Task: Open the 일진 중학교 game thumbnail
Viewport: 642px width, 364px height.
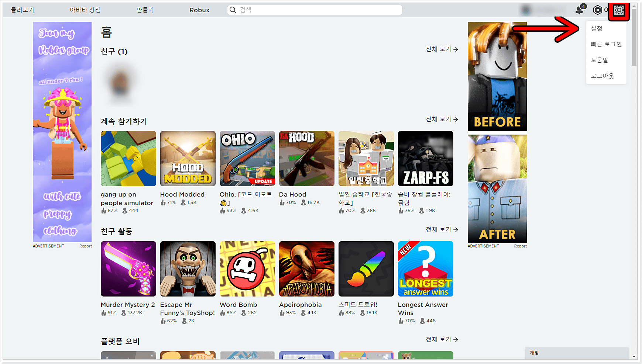Action: [x=366, y=159]
